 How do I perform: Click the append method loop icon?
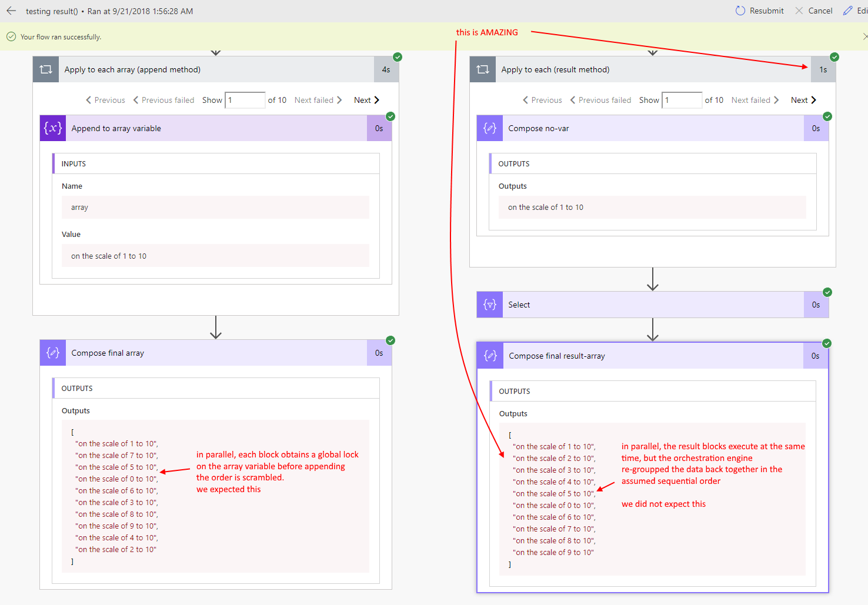[x=46, y=69]
